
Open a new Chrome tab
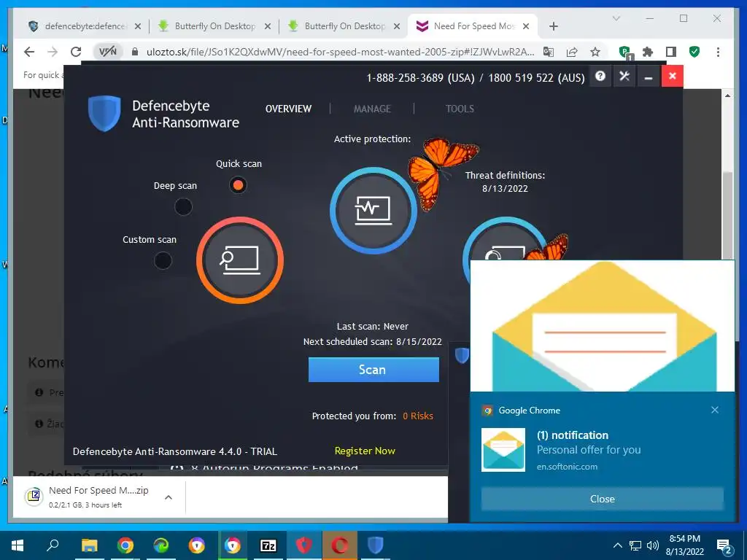point(553,26)
